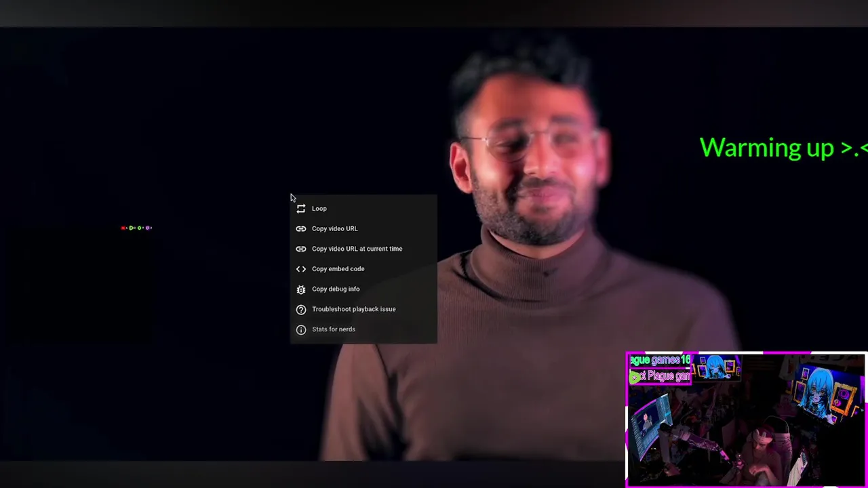Click the green 'Warming up' text

[783, 148]
